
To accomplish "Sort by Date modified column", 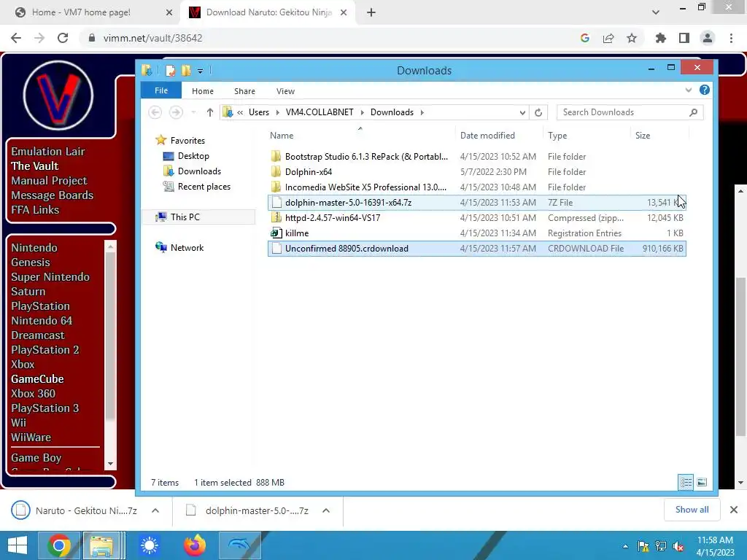I will pos(487,136).
